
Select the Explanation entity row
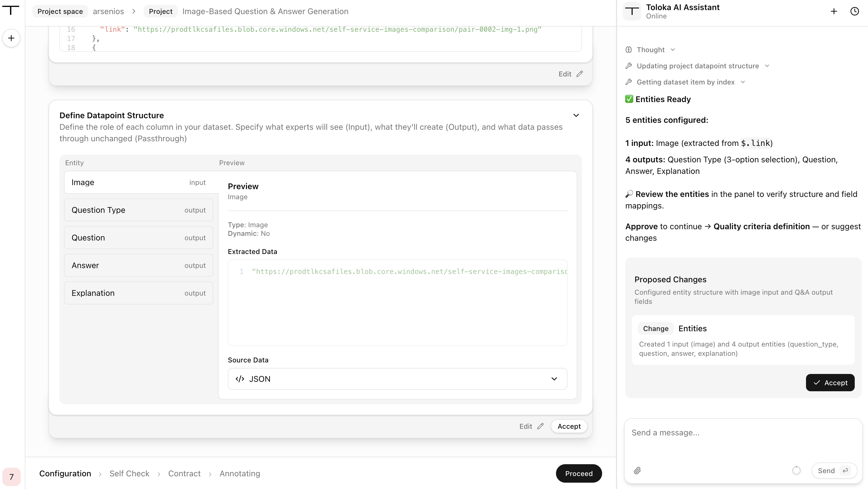coord(138,293)
